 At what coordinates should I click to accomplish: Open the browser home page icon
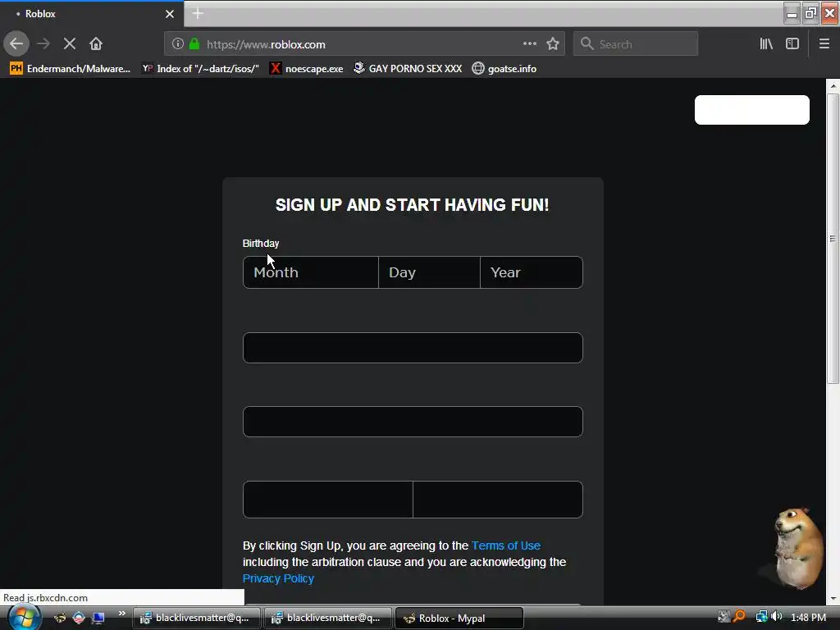coord(96,44)
